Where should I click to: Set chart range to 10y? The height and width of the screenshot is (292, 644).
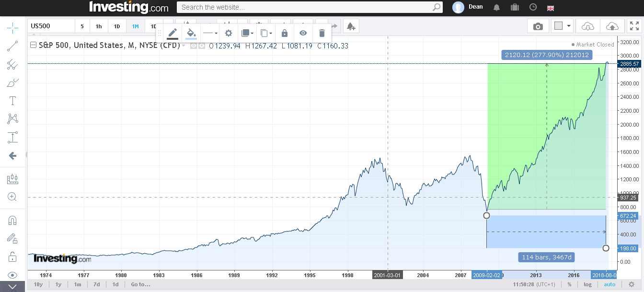click(38, 284)
